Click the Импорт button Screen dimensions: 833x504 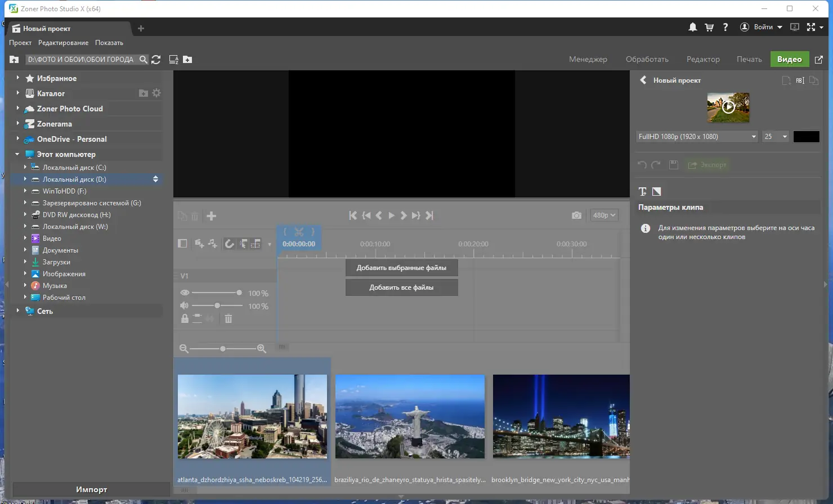91,489
